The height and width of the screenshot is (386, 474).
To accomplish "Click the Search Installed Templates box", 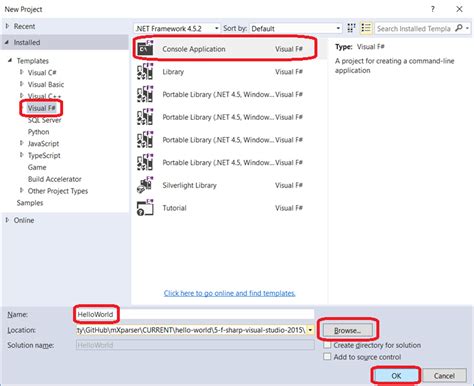I will (414, 28).
